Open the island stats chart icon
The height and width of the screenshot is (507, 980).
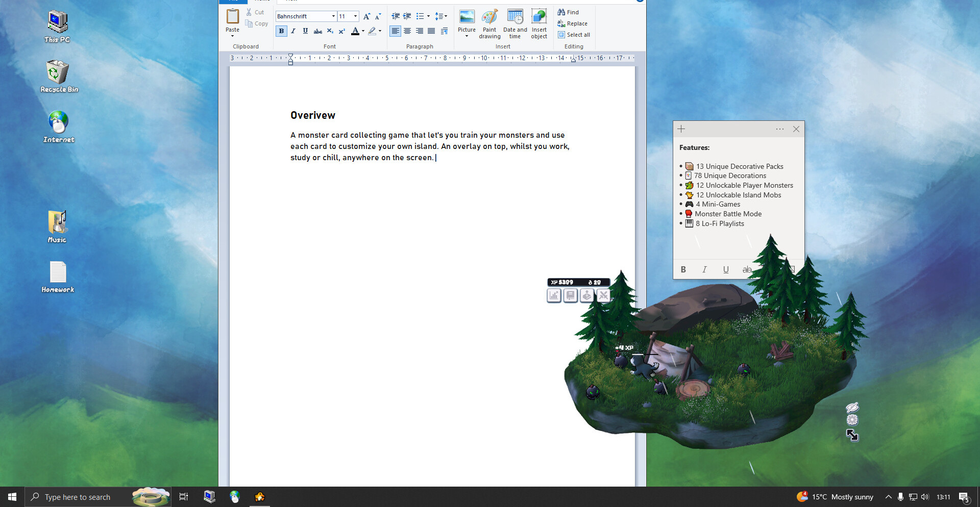point(554,295)
